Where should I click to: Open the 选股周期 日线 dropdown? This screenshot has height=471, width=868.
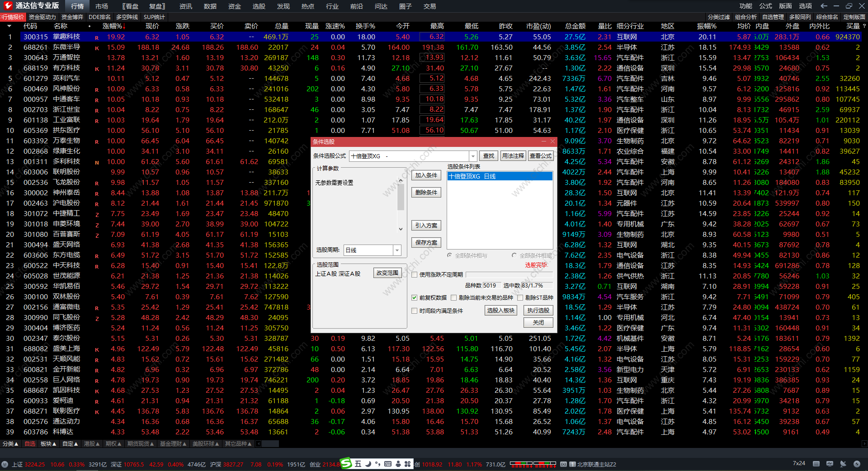(x=397, y=250)
